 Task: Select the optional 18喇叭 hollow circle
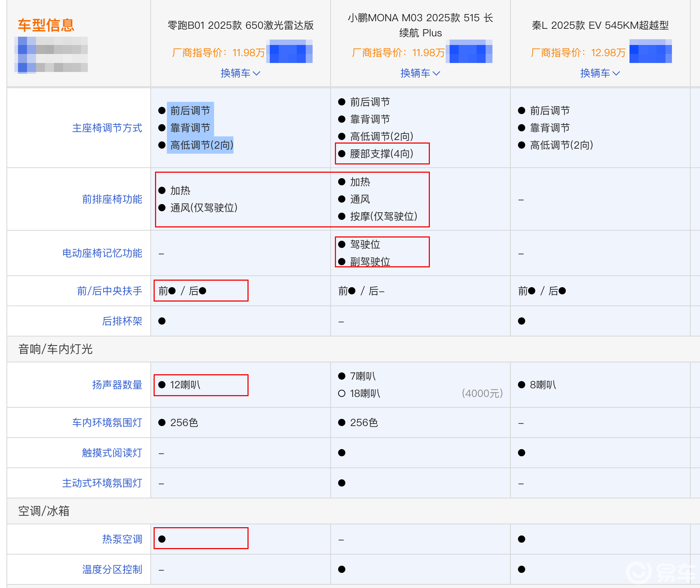[x=342, y=393]
